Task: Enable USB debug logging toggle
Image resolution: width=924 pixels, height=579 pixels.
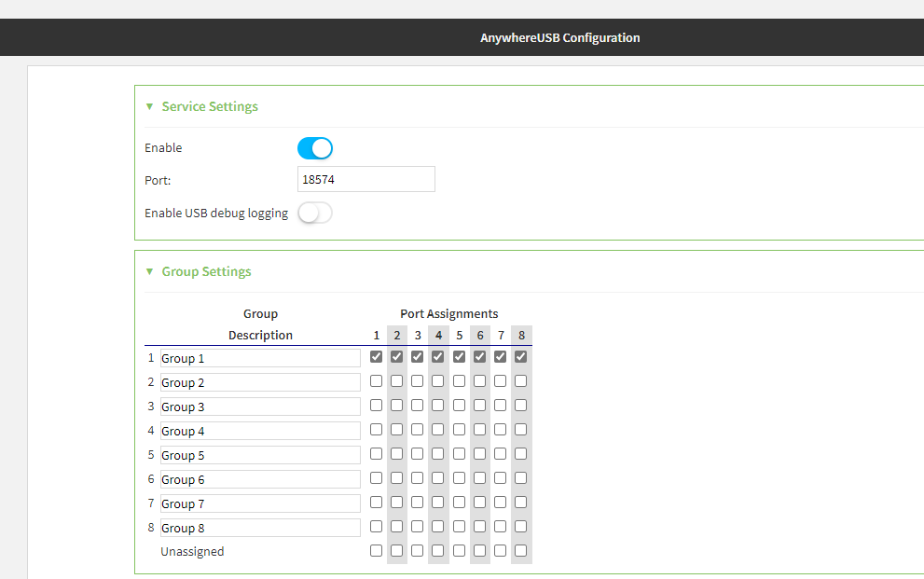Action: pos(314,213)
